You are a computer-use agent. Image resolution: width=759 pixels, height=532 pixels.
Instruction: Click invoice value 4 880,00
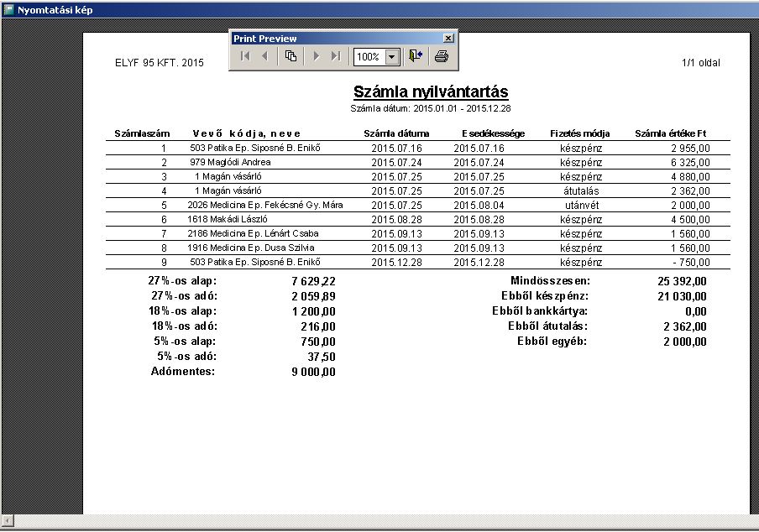point(690,176)
